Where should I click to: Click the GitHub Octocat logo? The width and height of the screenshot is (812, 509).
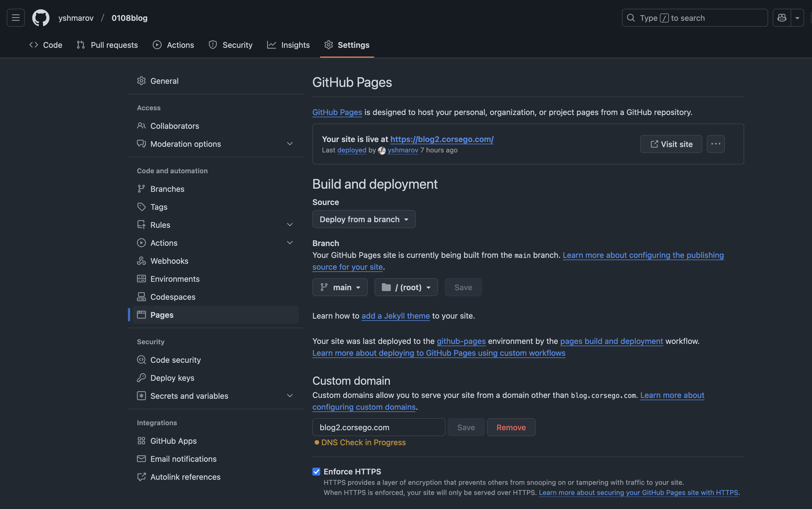tap(41, 18)
